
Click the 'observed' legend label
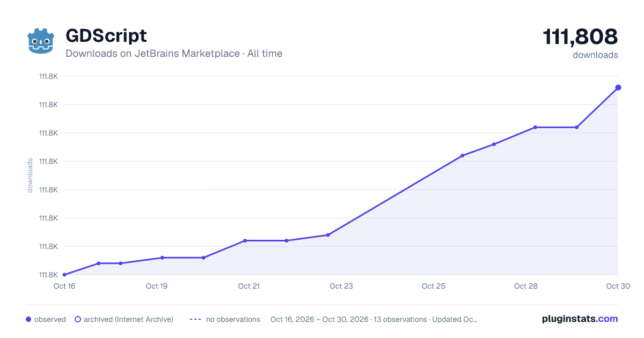tap(50, 319)
